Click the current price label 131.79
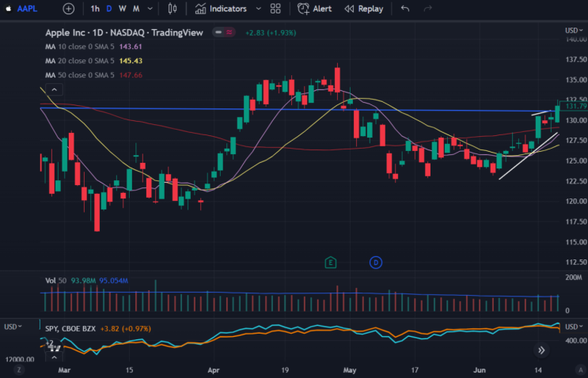 click(x=575, y=106)
